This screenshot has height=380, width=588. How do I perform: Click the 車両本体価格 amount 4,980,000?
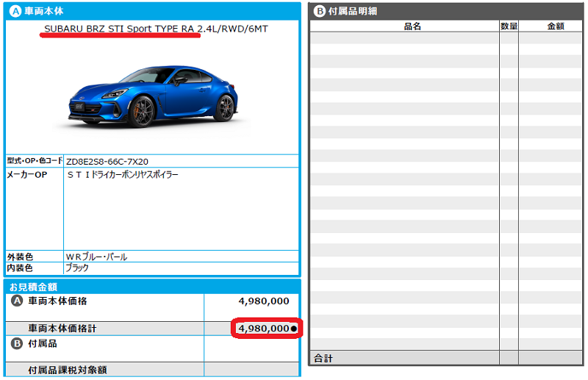pos(263,301)
